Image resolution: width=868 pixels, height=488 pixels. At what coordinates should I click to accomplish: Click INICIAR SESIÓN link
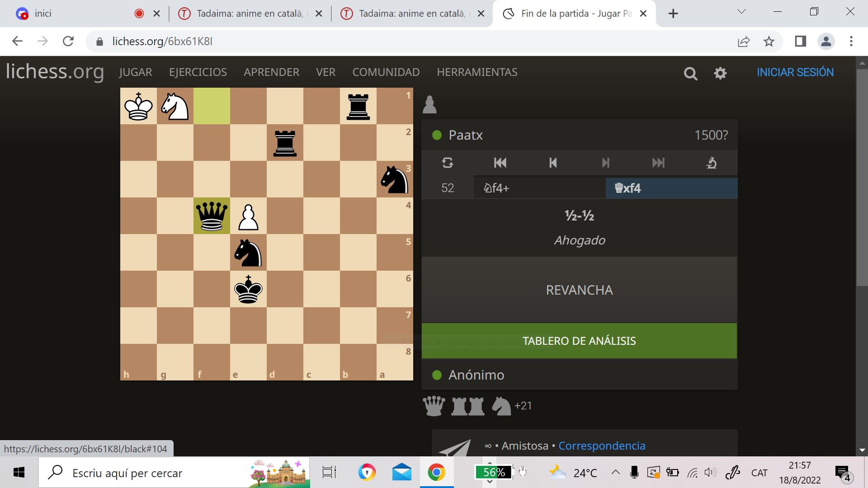pyautogui.click(x=795, y=72)
